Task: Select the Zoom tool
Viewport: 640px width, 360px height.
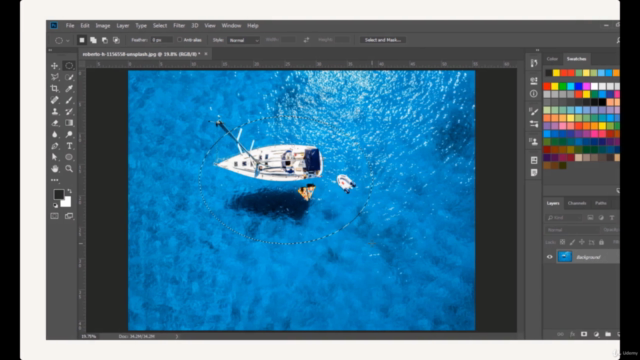Action: (x=69, y=169)
